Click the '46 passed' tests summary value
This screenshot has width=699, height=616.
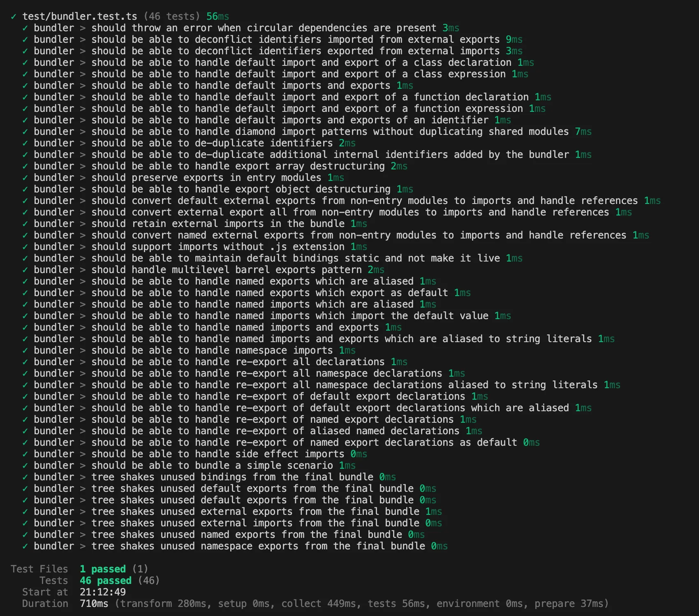[105, 581]
